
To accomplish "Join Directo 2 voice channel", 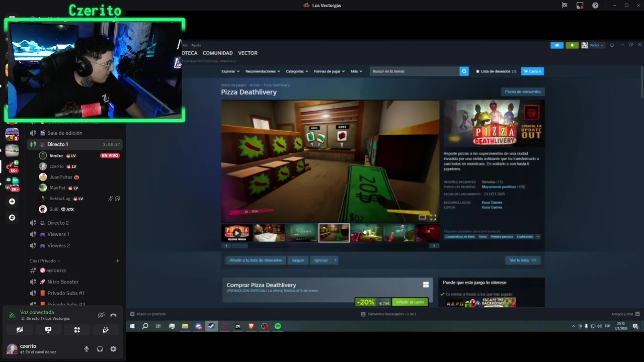I will [x=74, y=223].
